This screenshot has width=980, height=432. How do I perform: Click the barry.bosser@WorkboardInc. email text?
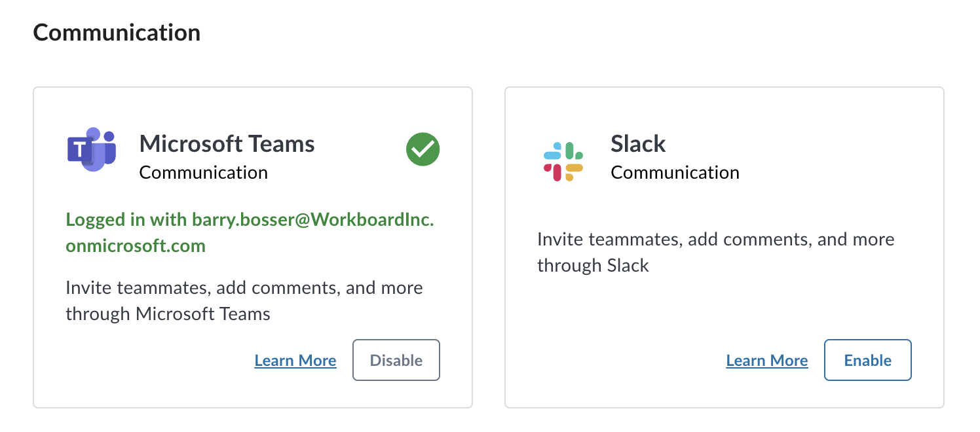313,220
